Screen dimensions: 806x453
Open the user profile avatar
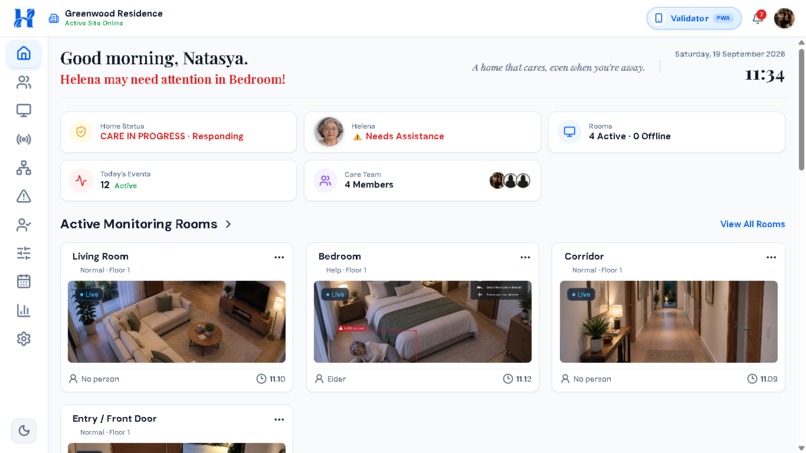click(784, 18)
